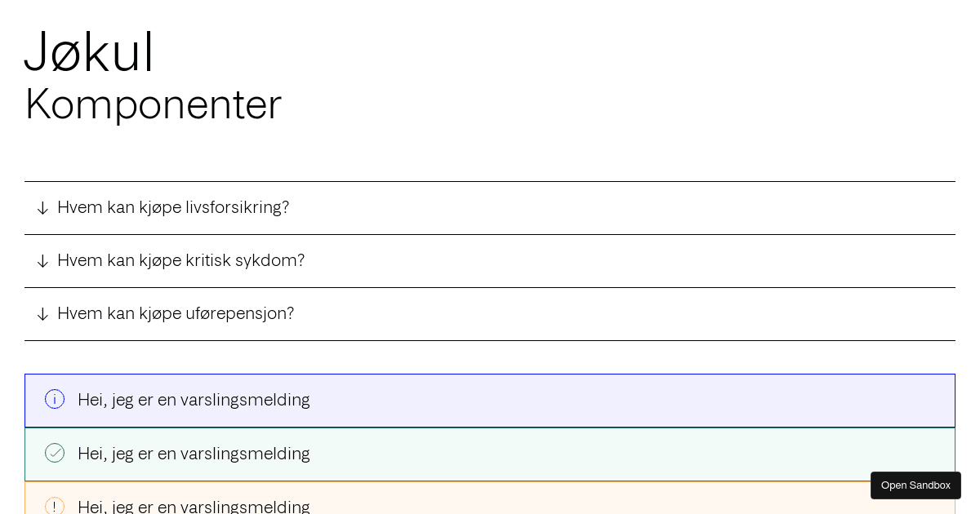Image resolution: width=980 pixels, height=514 pixels.
Task: Click the exclamation icon on orange alert
Action: coord(55,507)
